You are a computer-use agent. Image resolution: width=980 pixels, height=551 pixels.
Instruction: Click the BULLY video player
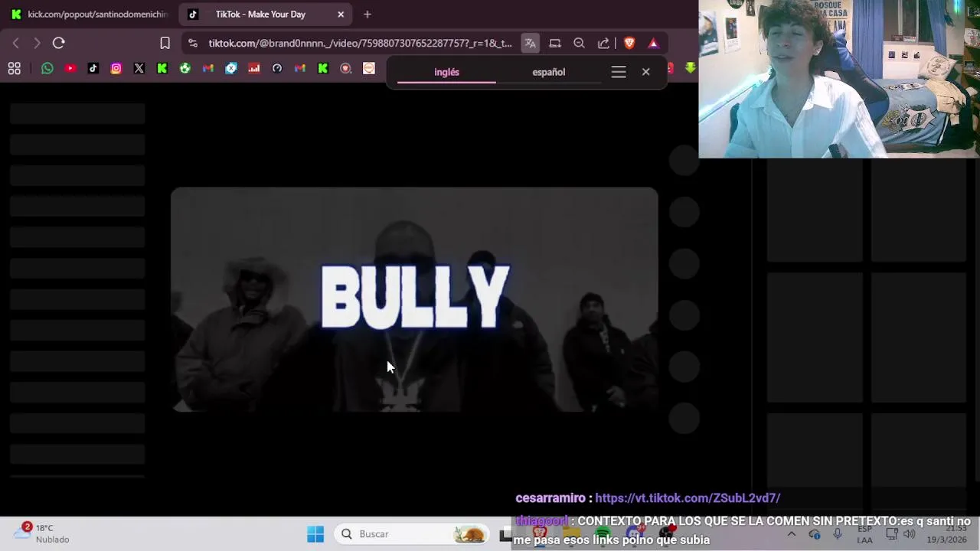[414, 299]
